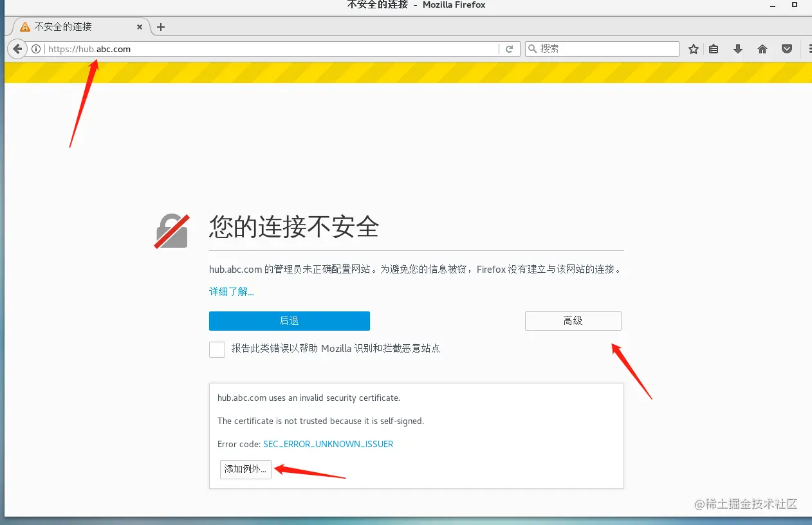Open the Firefox downloads panel
Viewport: 812px width, 525px height.
[x=737, y=48]
